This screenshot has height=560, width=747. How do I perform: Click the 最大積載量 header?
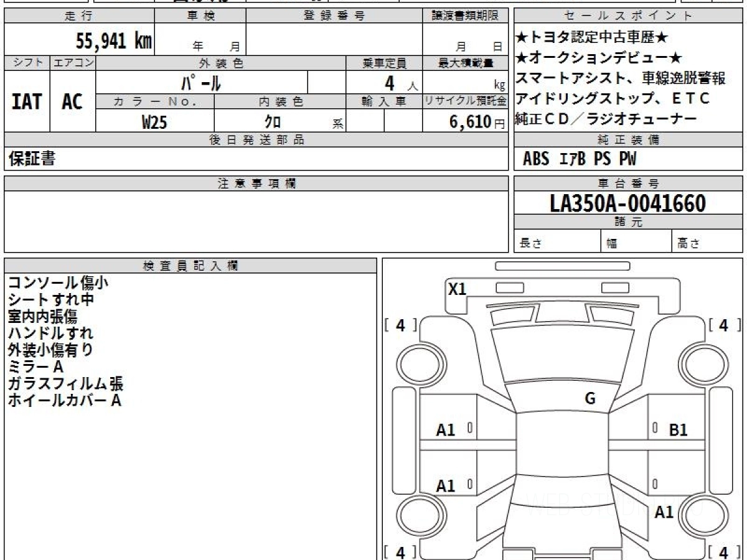coord(465,63)
